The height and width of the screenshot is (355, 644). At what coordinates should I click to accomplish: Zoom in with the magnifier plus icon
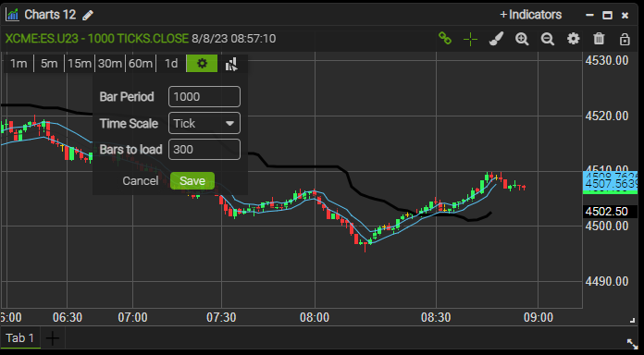522,39
